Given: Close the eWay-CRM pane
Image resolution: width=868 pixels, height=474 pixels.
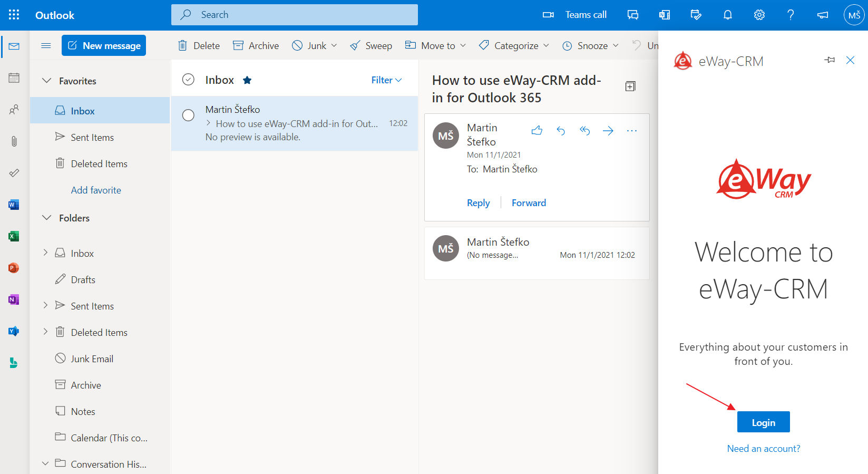Looking at the screenshot, I should coord(850,60).
